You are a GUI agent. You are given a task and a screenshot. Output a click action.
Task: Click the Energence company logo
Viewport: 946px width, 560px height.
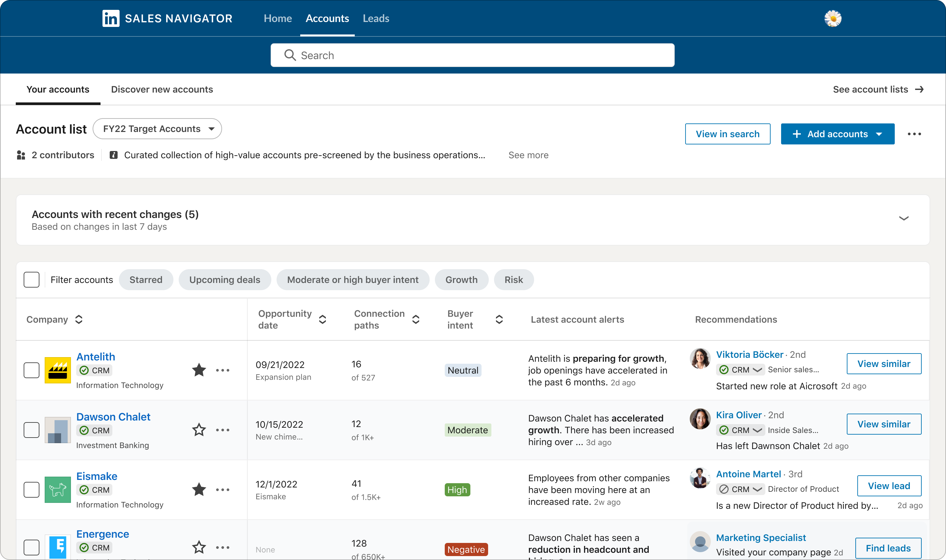click(58, 547)
